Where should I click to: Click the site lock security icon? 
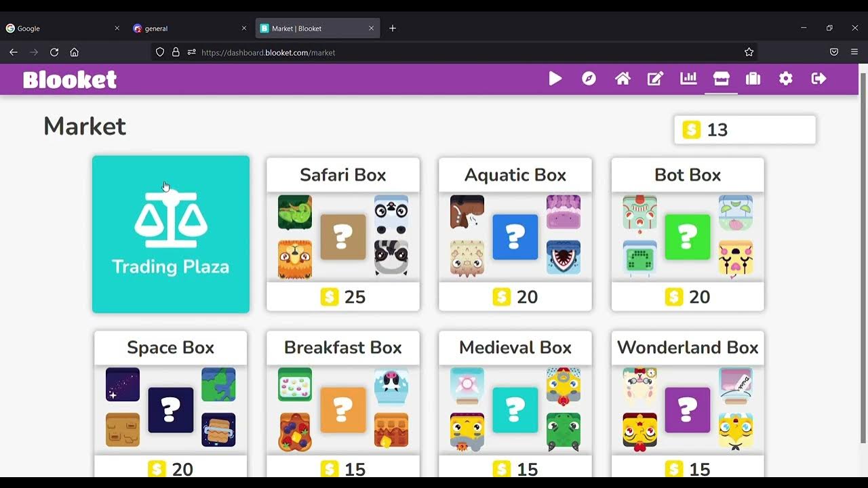[176, 52]
